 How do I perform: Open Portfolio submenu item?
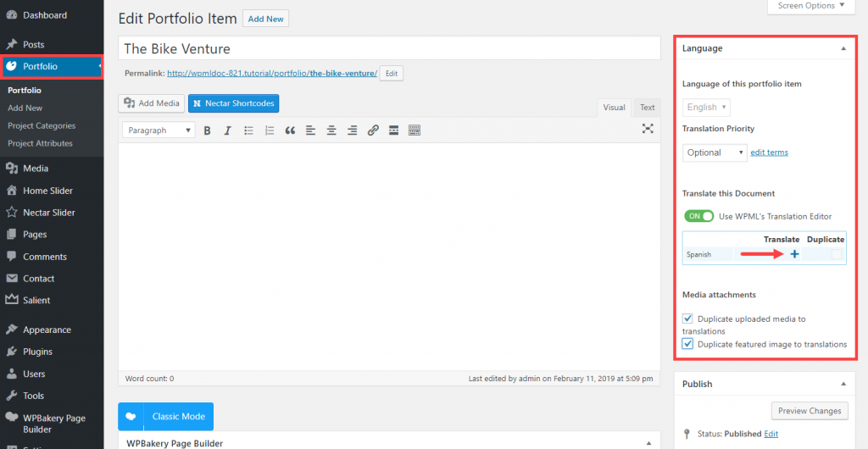click(25, 90)
